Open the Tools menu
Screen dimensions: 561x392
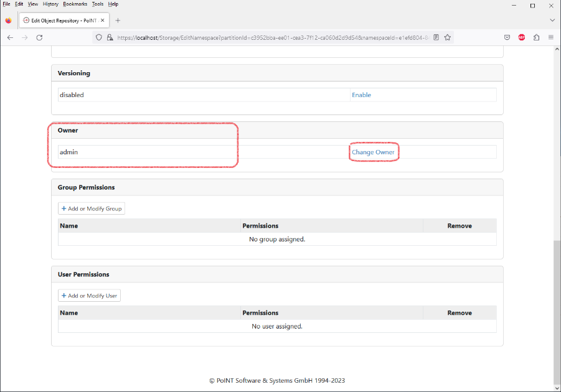click(x=98, y=4)
